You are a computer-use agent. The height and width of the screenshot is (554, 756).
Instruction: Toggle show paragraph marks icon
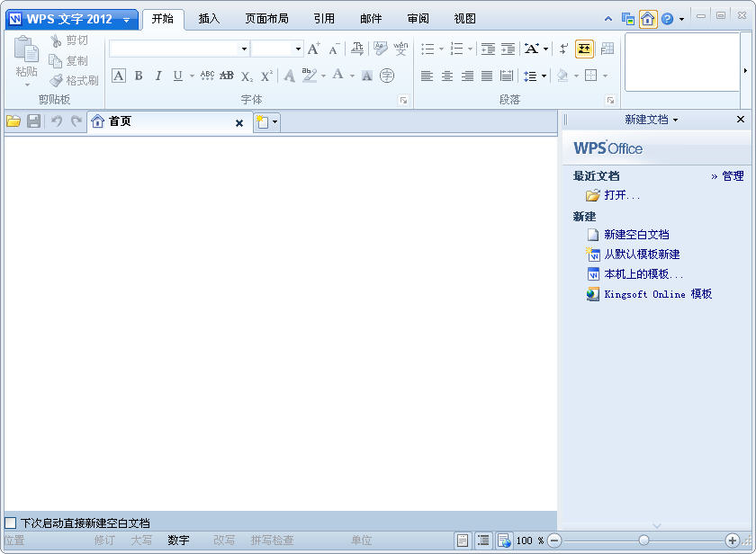(x=563, y=49)
